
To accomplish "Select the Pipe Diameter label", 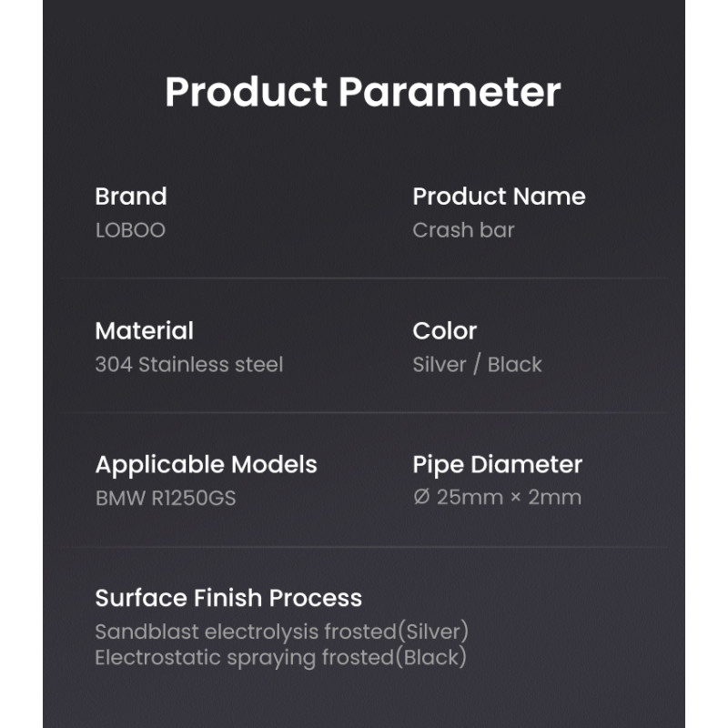I will click(x=497, y=465).
